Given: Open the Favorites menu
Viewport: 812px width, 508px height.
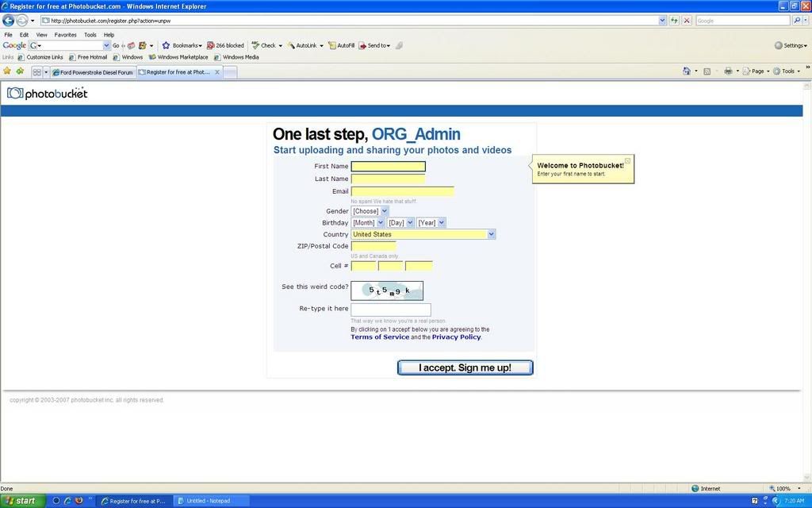Looking at the screenshot, I should (x=65, y=35).
